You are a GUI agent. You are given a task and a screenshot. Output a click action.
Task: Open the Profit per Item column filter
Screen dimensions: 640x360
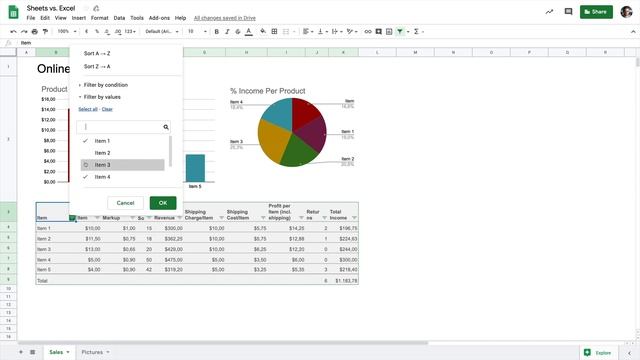click(x=301, y=218)
